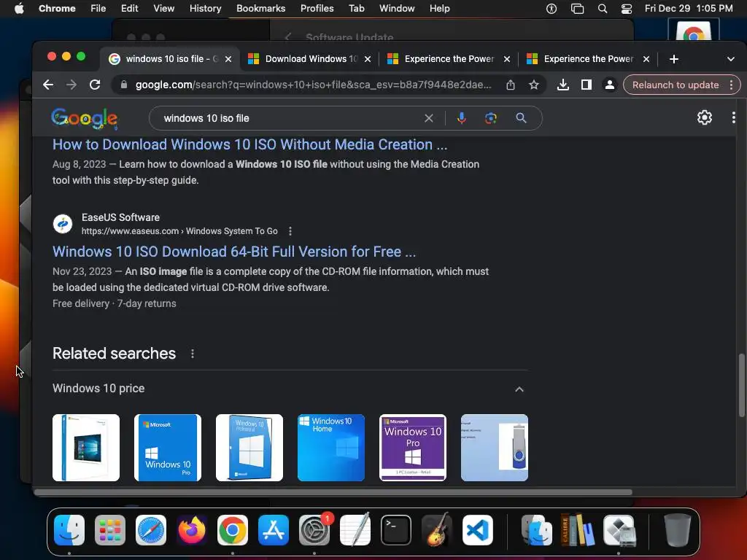
Task: Open the USB flash drive thumbnail
Action: (495, 448)
